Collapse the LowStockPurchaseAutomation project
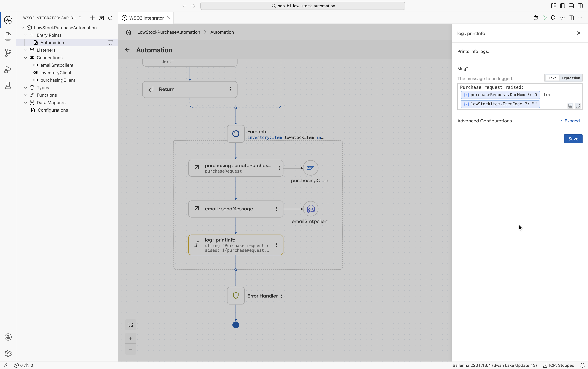Viewport: 588px width, 369px height. click(x=23, y=28)
